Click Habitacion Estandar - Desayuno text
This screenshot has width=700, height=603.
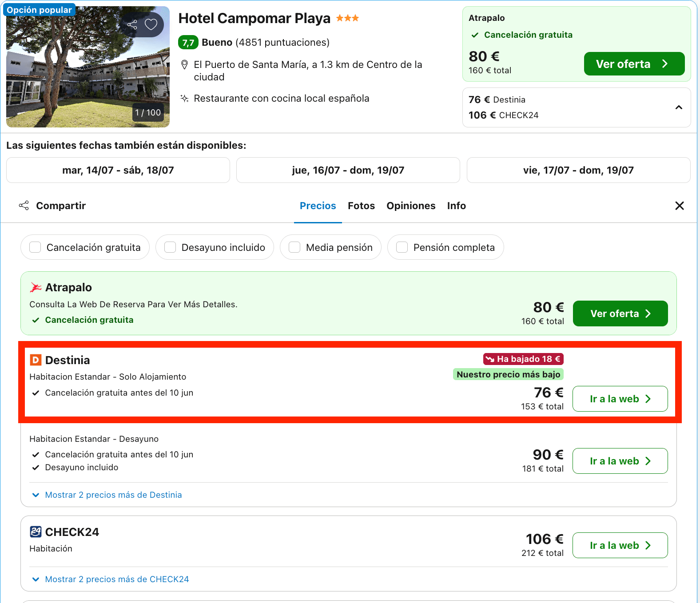coord(94,439)
